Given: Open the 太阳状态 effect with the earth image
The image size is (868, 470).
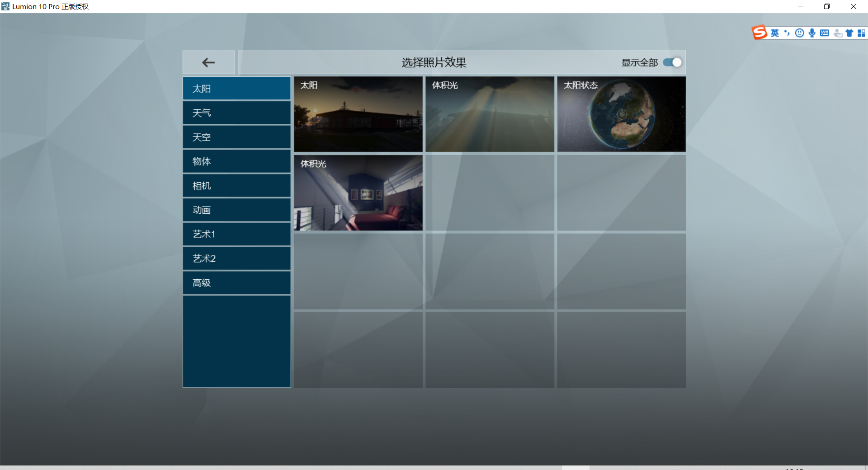Looking at the screenshot, I should tap(621, 114).
